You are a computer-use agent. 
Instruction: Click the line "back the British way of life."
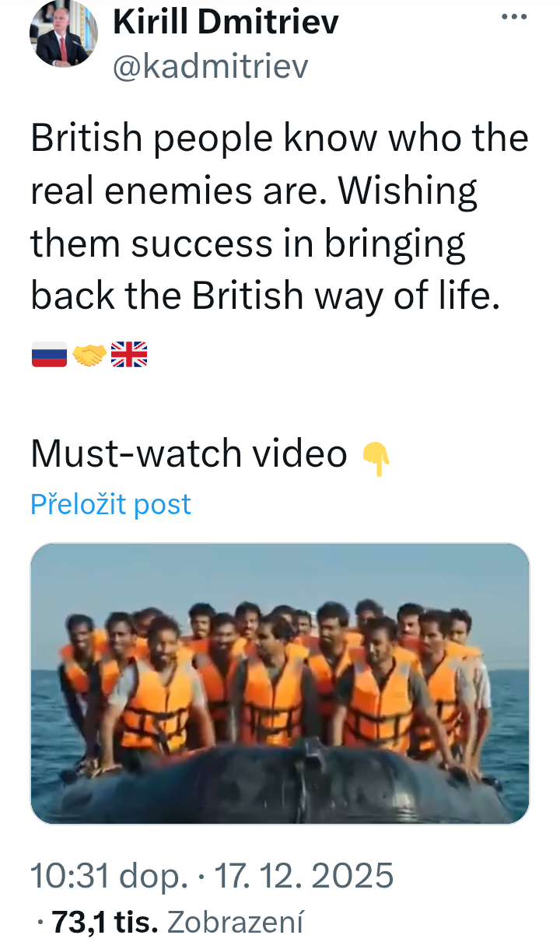coord(264,296)
